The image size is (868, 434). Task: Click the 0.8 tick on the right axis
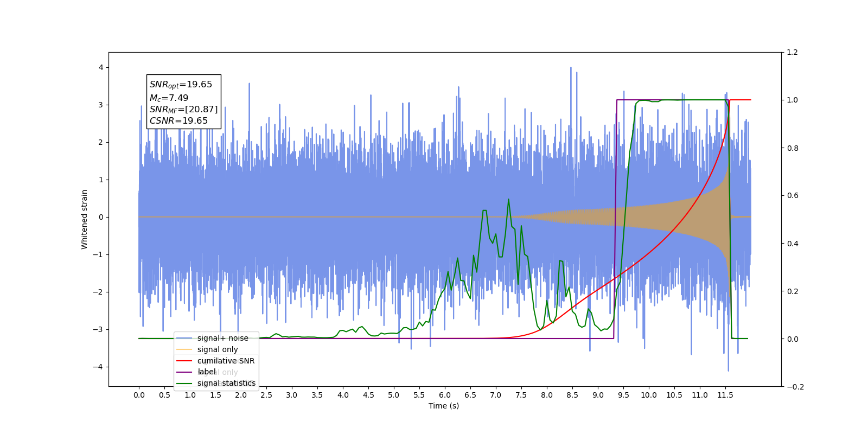793,148
